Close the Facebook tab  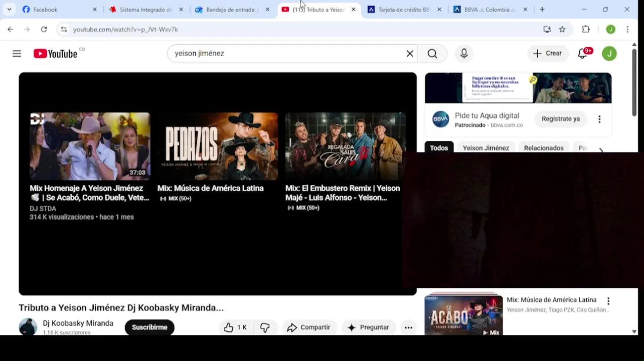[94, 10]
